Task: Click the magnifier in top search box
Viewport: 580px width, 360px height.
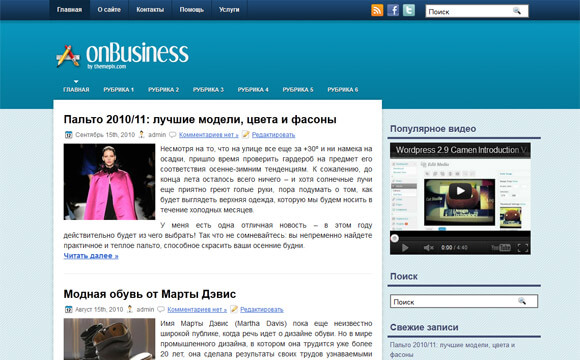Action: coord(517,11)
